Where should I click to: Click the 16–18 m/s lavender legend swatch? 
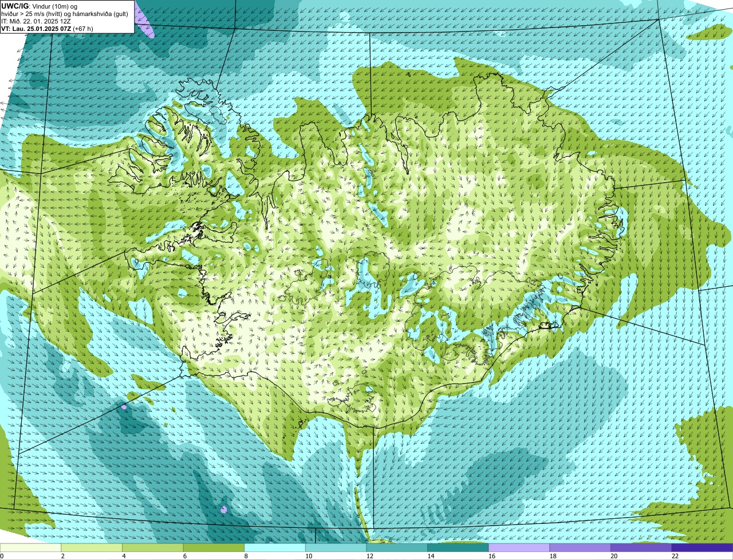tap(519, 548)
